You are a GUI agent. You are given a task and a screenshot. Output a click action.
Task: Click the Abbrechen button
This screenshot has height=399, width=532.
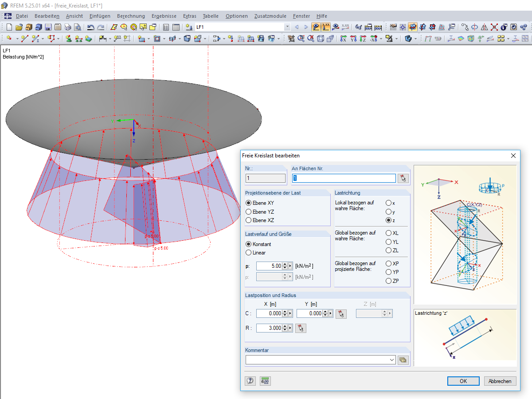click(x=500, y=381)
